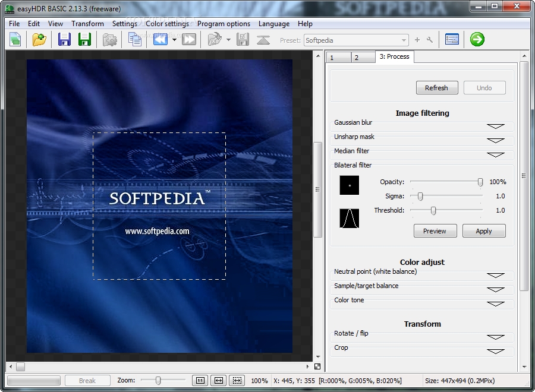Click the grayed gear settings icon
The width and height of the screenshot is (535, 392).
(x=110, y=40)
